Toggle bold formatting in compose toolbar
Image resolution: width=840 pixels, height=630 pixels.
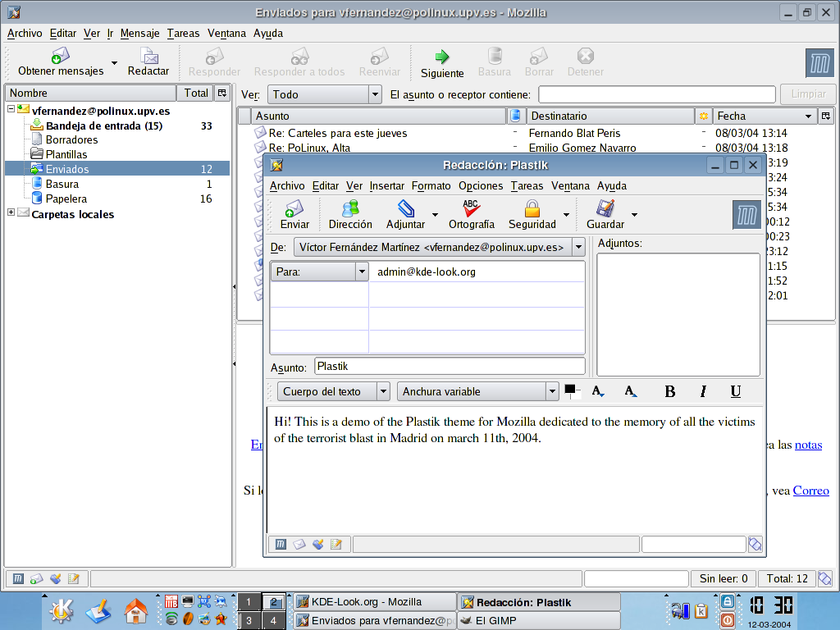pyautogui.click(x=669, y=391)
